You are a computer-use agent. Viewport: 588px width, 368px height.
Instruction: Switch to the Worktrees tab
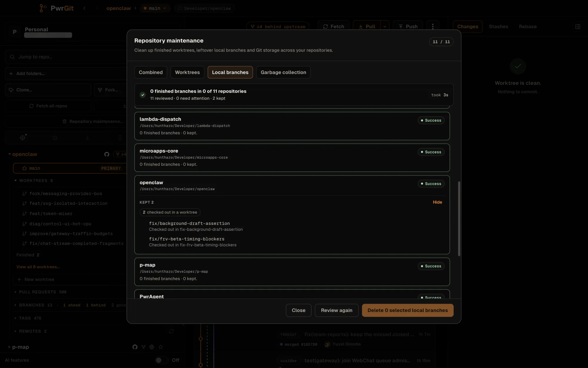[187, 72]
